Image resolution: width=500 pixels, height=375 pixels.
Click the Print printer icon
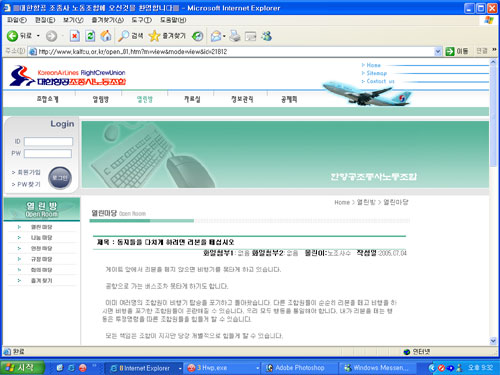235,36
